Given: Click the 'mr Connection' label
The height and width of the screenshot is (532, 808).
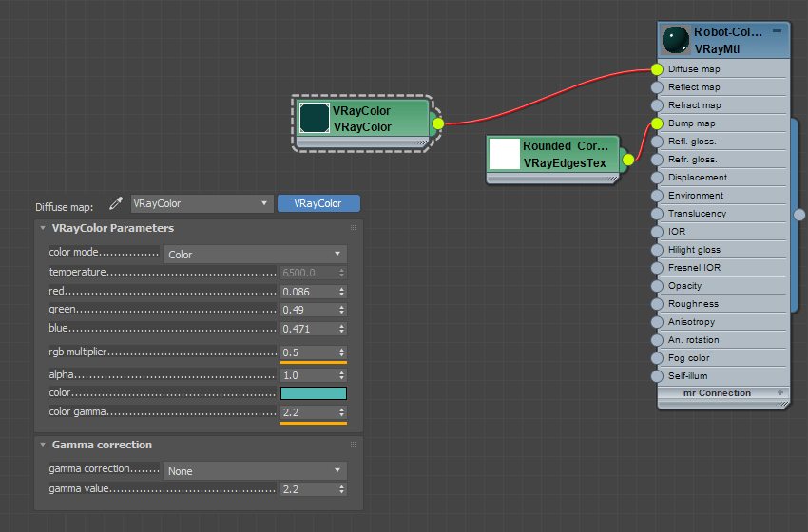Looking at the screenshot, I should point(717,393).
